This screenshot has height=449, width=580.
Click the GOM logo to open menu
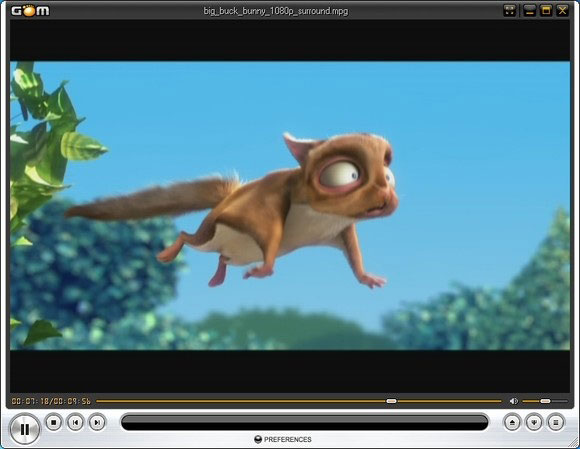30,10
